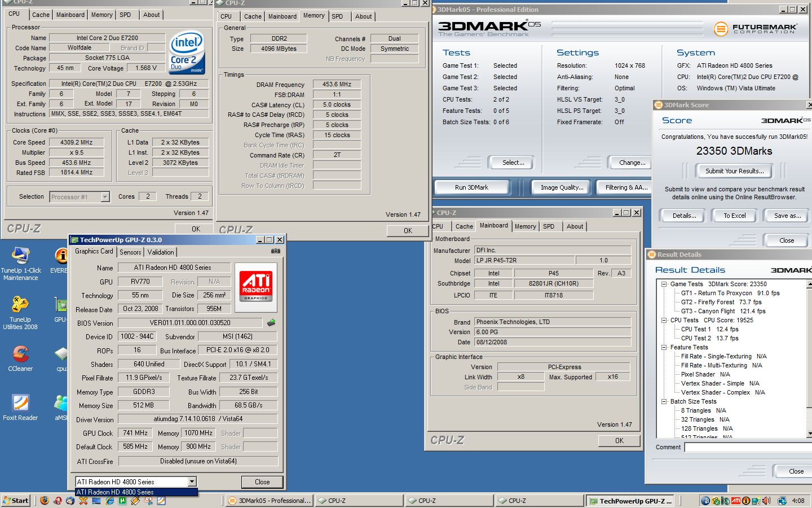Viewport: 812px width, 508px height.
Task: Launch Opera from the quick launch bar
Action: click(58, 501)
